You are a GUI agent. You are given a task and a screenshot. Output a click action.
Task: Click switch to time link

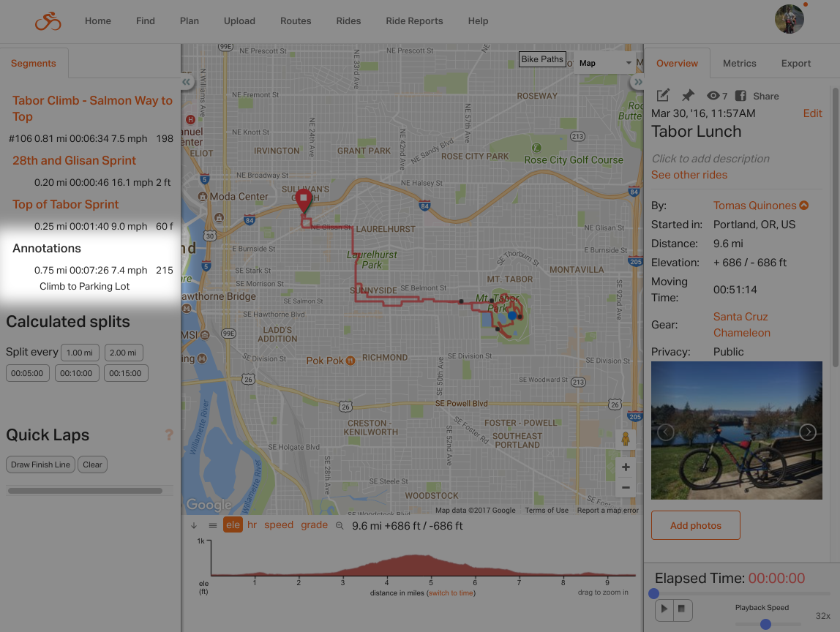point(451,593)
